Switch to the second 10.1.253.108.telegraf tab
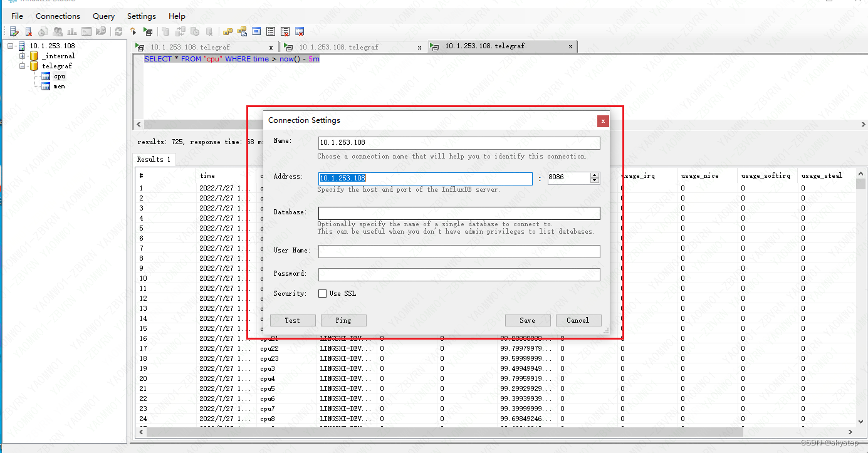Screen dimensions: 868x453 353,47
